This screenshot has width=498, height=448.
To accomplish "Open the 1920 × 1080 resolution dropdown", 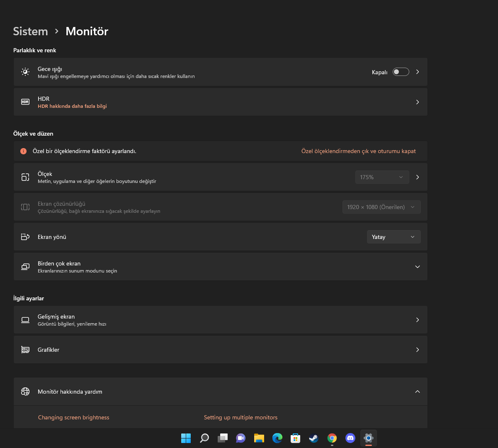I will 381,207.
